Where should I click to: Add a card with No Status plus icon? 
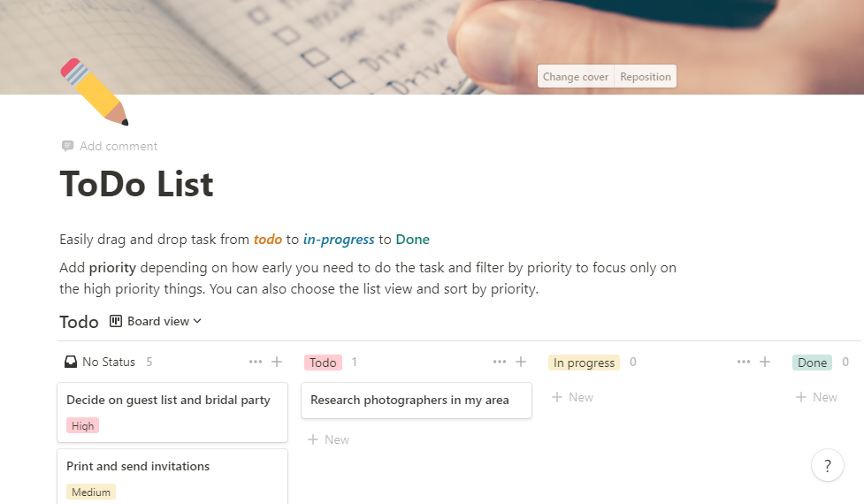tap(277, 362)
